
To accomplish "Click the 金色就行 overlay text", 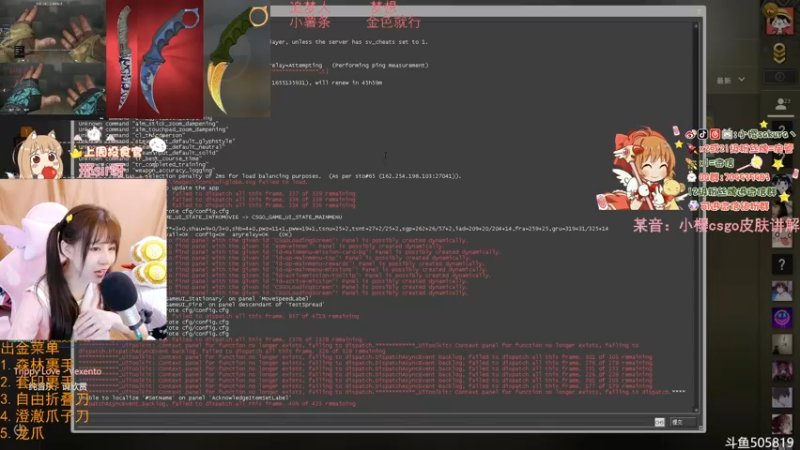I will [x=393, y=22].
